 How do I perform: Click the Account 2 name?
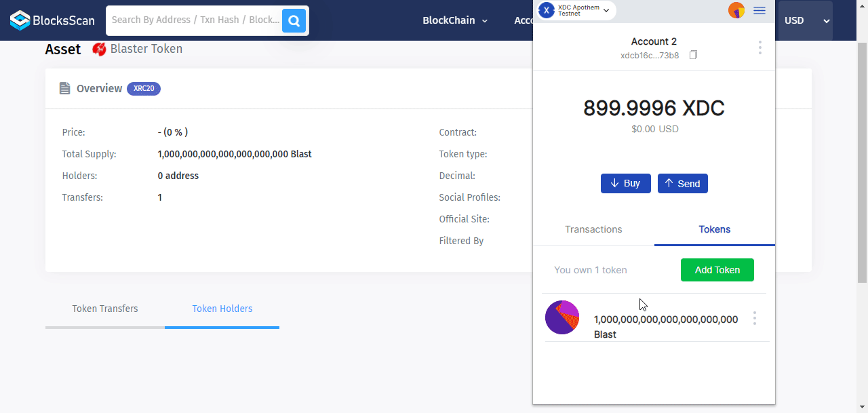click(x=654, y=41)
